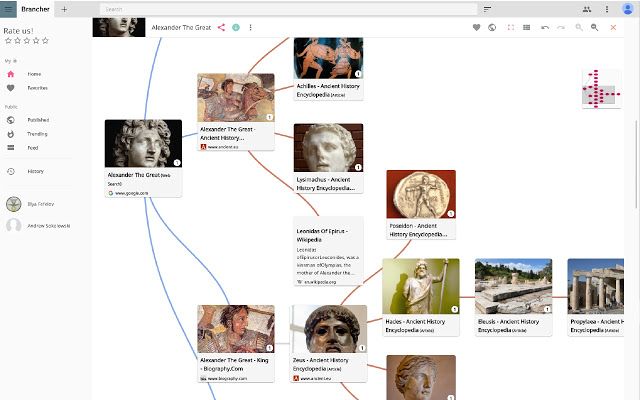This screenshot has height=400, width=640.
Task: Open the user account avatar
Action: [628, 9]
